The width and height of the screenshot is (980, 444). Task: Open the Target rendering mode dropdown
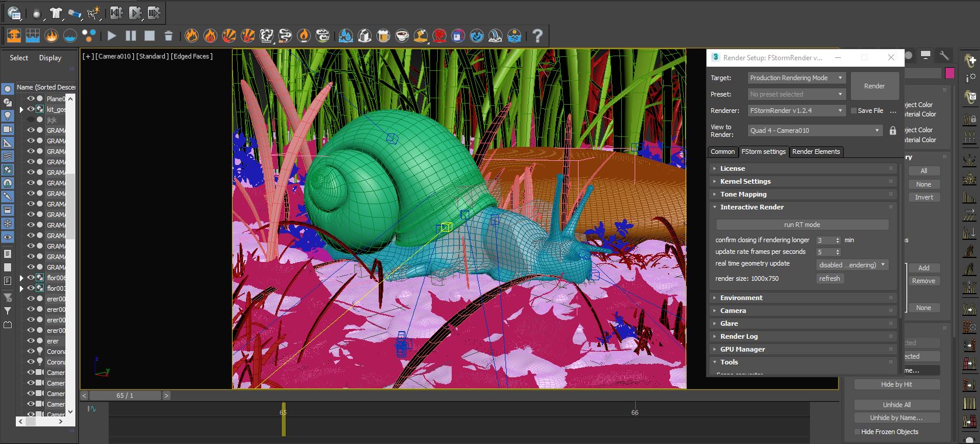(x=797, y=78)
